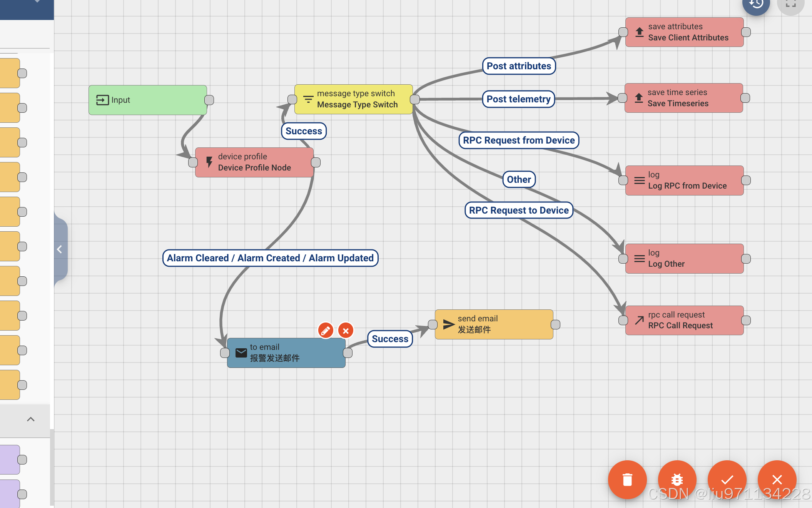Click the Alarm Cleared / Alarm Created link label
This screenshot has height=508, width=812.
270,258
